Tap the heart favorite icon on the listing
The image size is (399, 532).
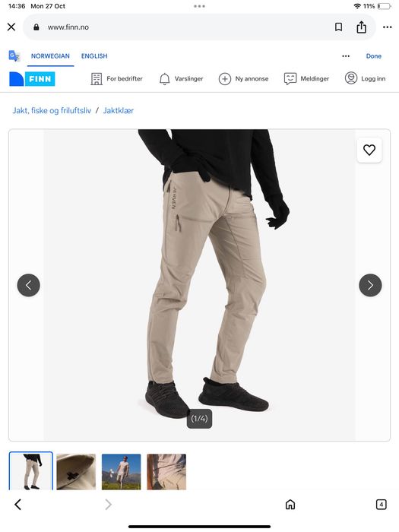(x=369, y=150)
